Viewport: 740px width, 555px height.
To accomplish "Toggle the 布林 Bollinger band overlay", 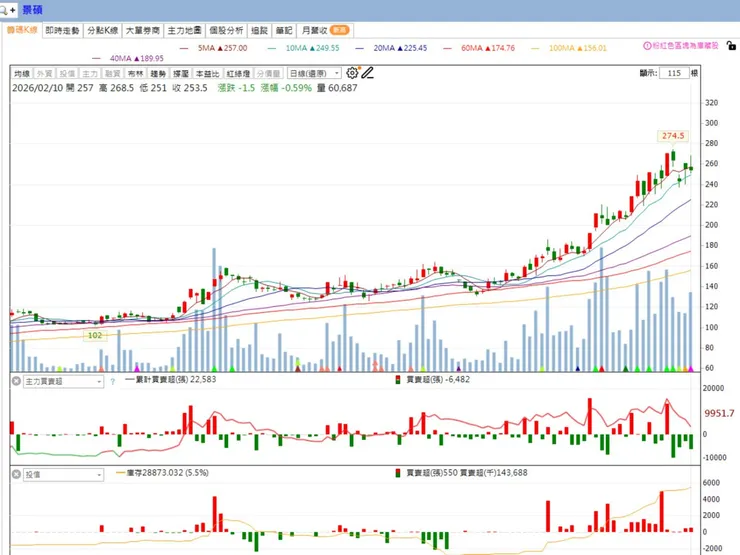I will point(135,73).
